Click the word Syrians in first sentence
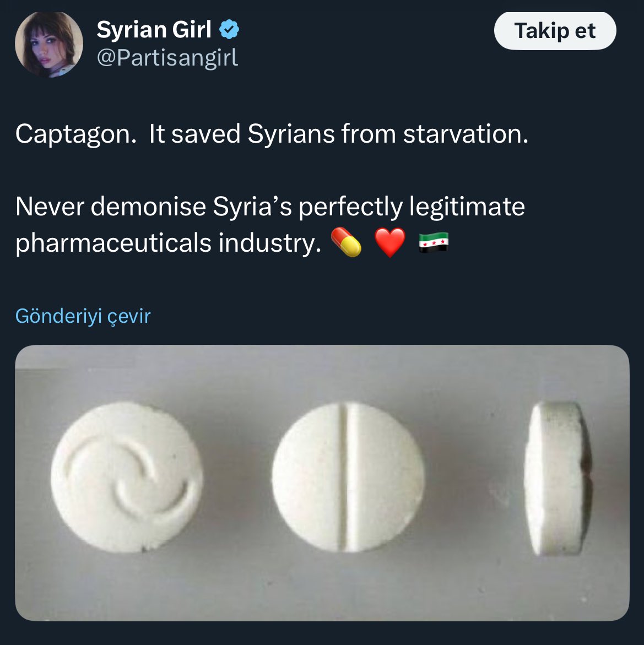Viewport: 644px width, 645px height. 291,134
